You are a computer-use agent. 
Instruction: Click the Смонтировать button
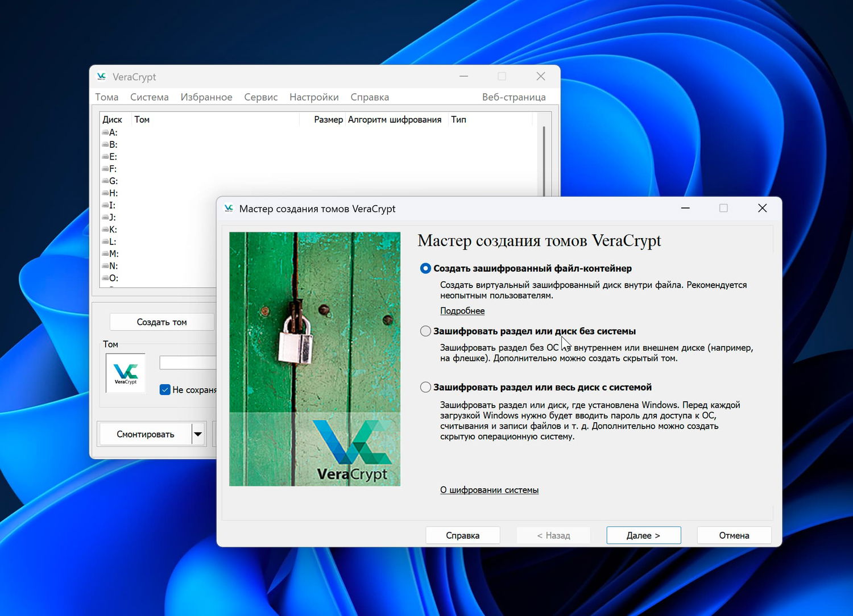146,434
